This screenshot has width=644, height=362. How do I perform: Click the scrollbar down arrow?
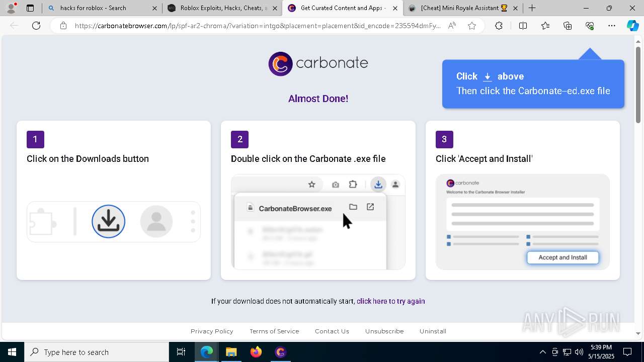[638, 333]
